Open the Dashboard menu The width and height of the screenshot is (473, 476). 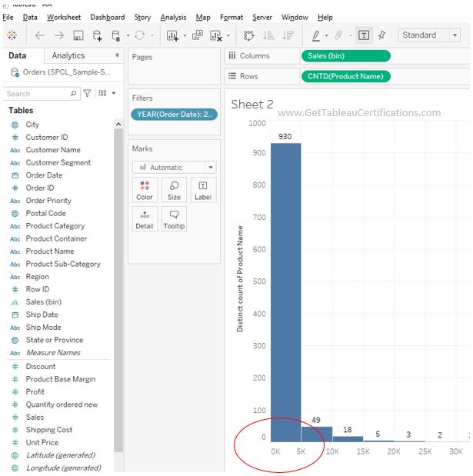108,18
